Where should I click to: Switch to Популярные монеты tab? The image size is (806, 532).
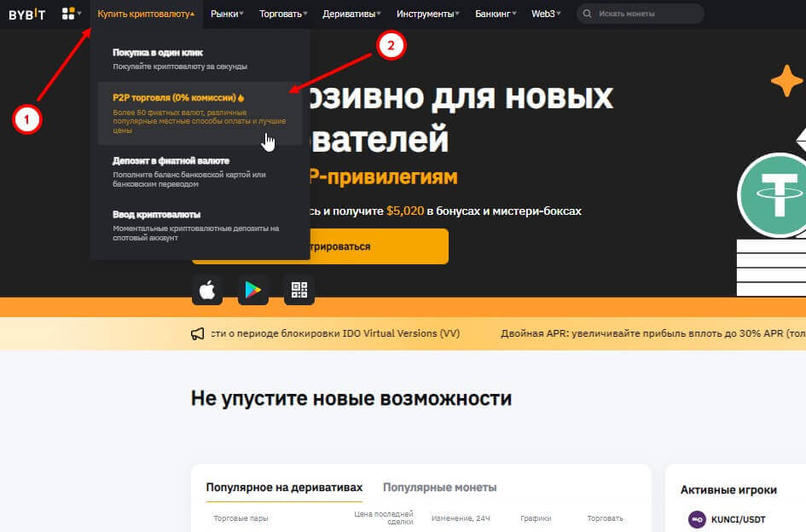coord(439,488)
